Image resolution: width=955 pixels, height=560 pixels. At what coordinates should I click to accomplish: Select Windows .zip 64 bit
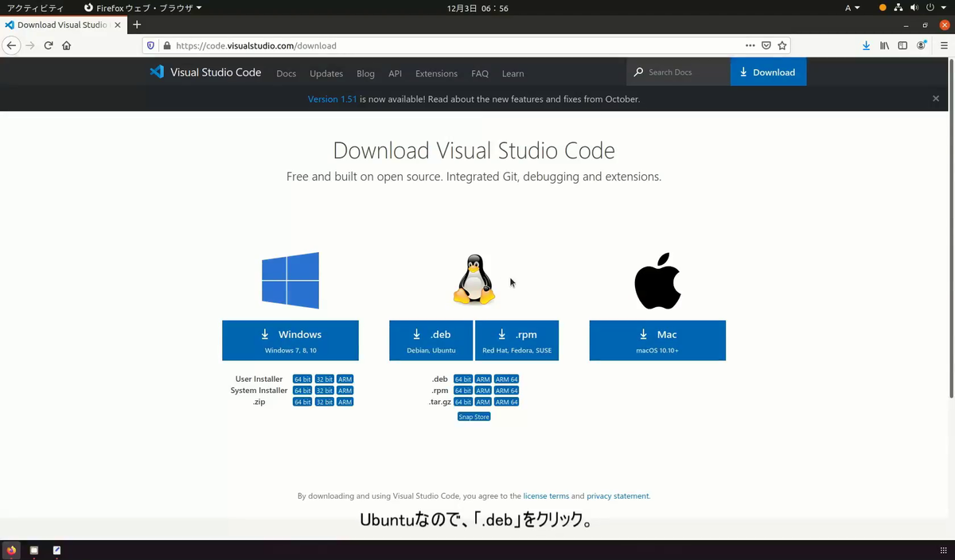(x=302, y=402)
